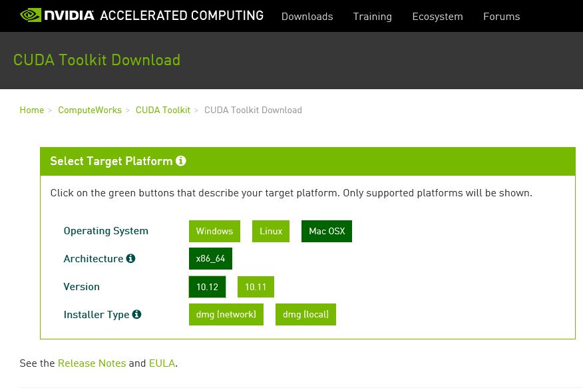Screen dimensions: 583x392
Task: Open the CUDA Toolkit breadcrumb link
Action: click(x=163, y=110)
